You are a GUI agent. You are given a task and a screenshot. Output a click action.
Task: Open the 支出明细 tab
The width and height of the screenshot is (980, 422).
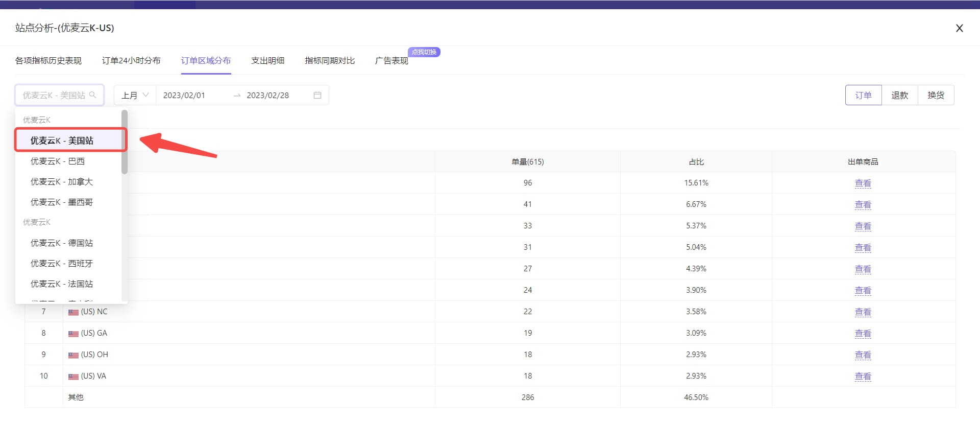(x=268, y=60)
